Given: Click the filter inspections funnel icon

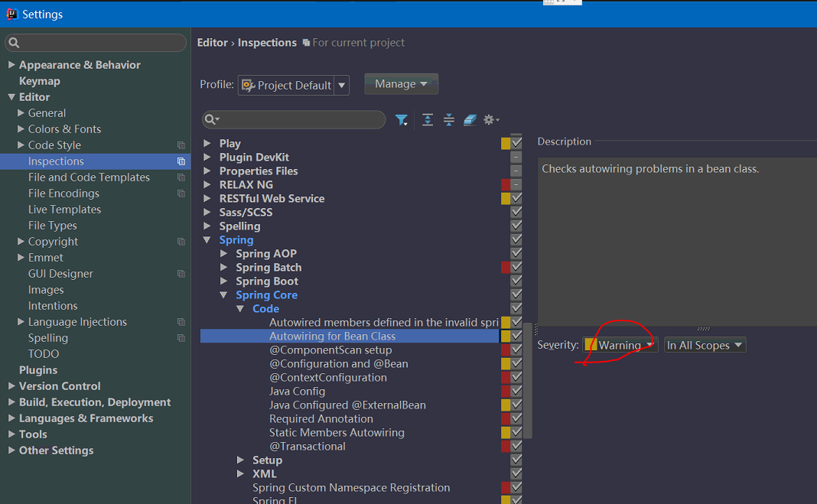Looking at the screenshot, I should pyautogui.click(x=401, y=120).
